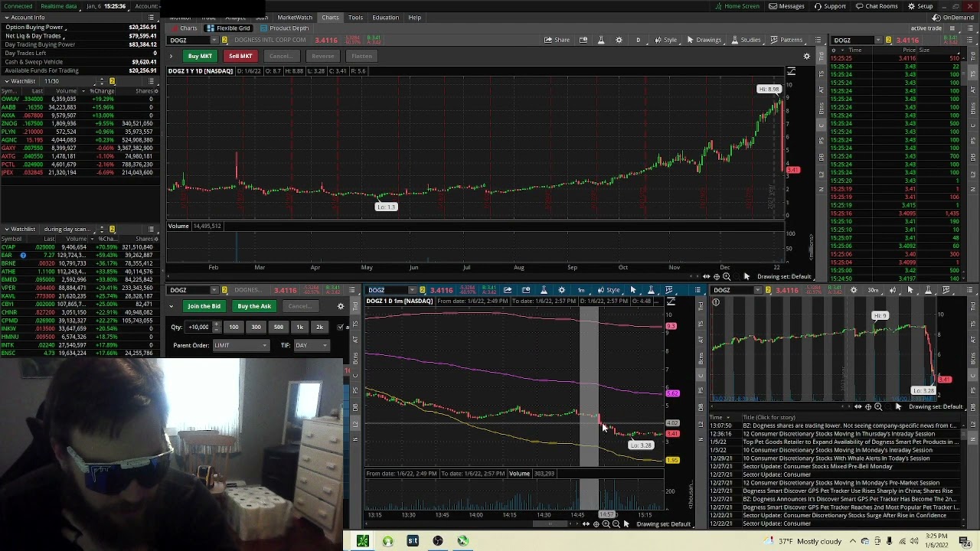
Task: Open the TIF DAY dropdown
Action: click(x=311, y=345)
